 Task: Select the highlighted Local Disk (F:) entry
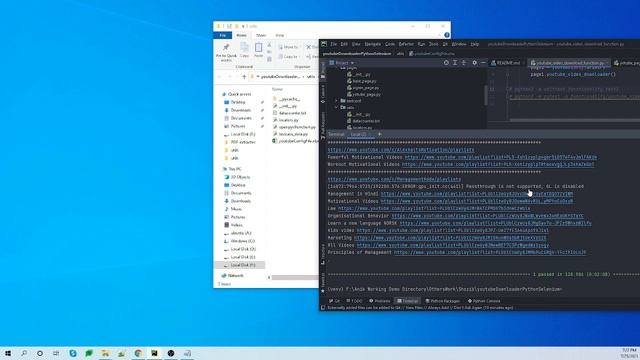point(240,265)
